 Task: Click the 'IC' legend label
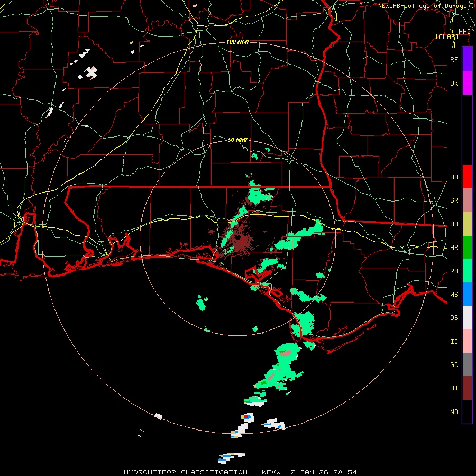pos(454,342)
